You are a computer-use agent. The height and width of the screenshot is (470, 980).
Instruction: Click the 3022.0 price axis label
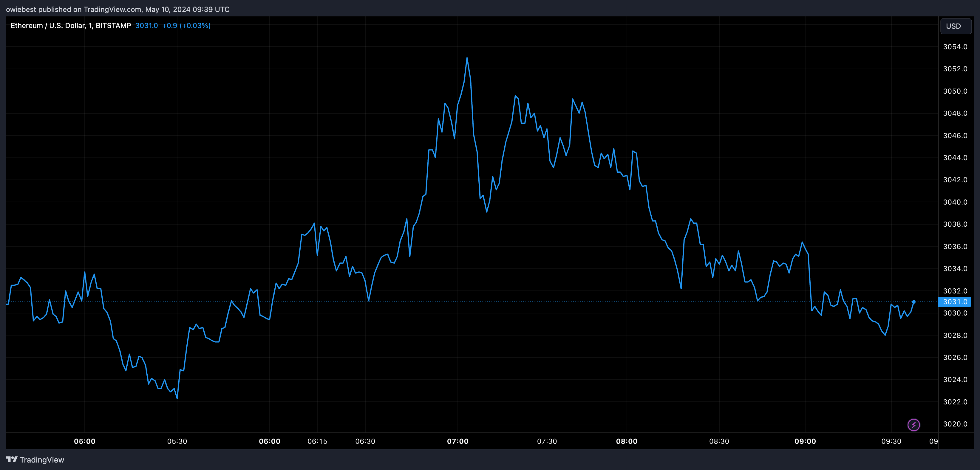pyautogui.click(x=955, y=402)
